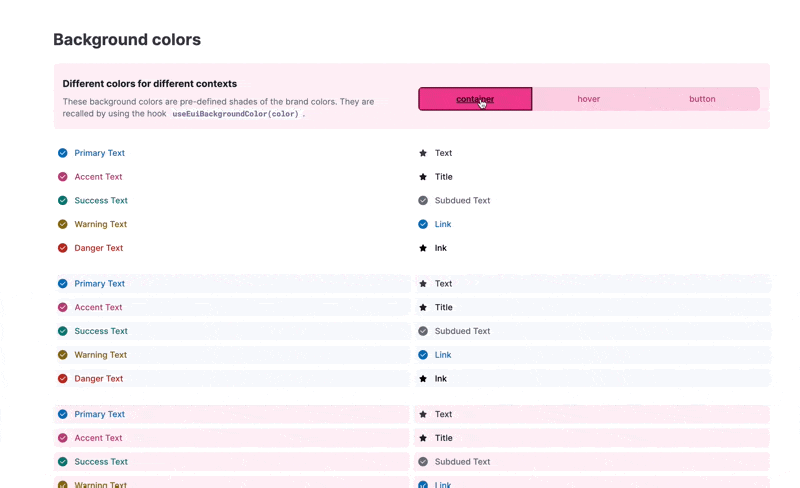Click the check icon beside Success Text in the pink-shaded list

pyautogui.click(x=63, y=462)
